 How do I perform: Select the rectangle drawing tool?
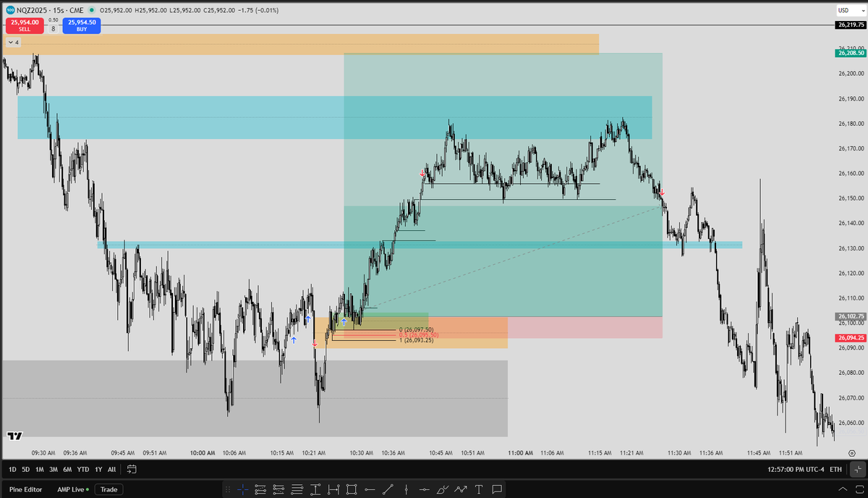(352, 489)
